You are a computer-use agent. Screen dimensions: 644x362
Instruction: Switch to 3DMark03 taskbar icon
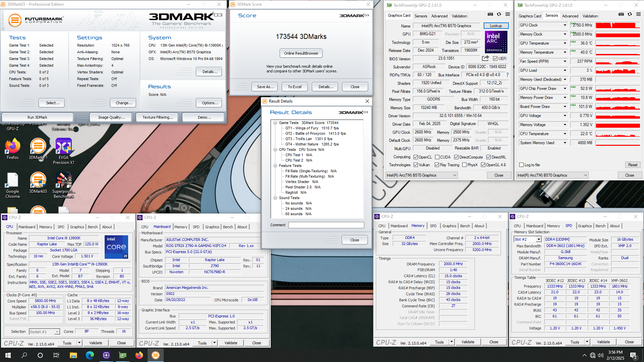(x=155, y=355)
